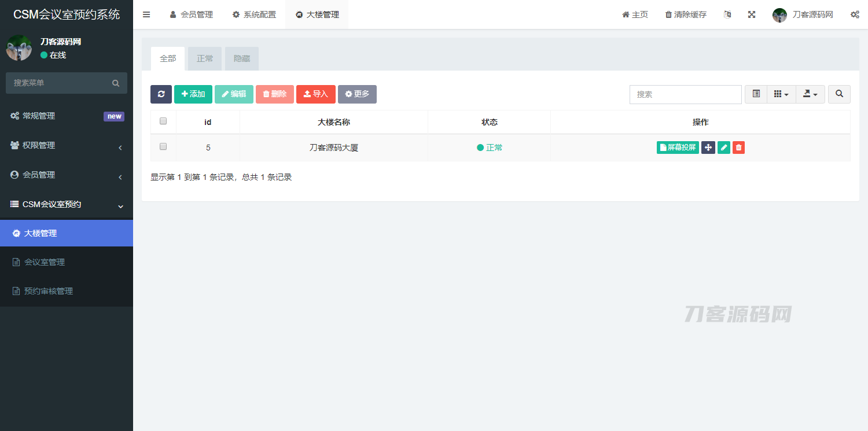This screenshot has height=431, width=868.
Task: Click the green 添加 button
Action: [x=193, y=94]
